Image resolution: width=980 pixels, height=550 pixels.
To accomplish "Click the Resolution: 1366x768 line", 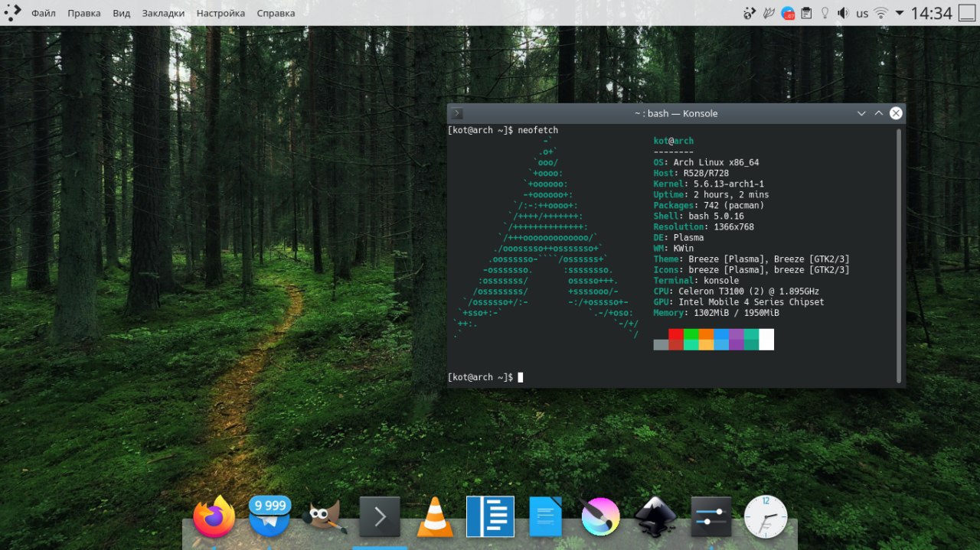I will pyautogui.click(x=704, y=226).
